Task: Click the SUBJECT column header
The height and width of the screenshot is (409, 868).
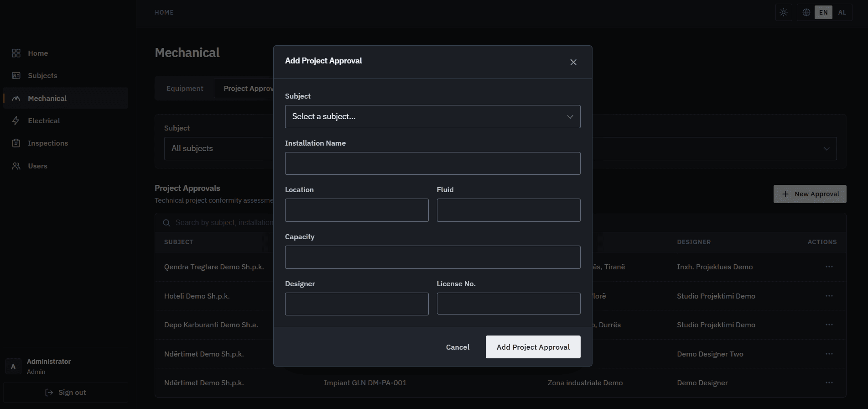Action: (179, 242)
